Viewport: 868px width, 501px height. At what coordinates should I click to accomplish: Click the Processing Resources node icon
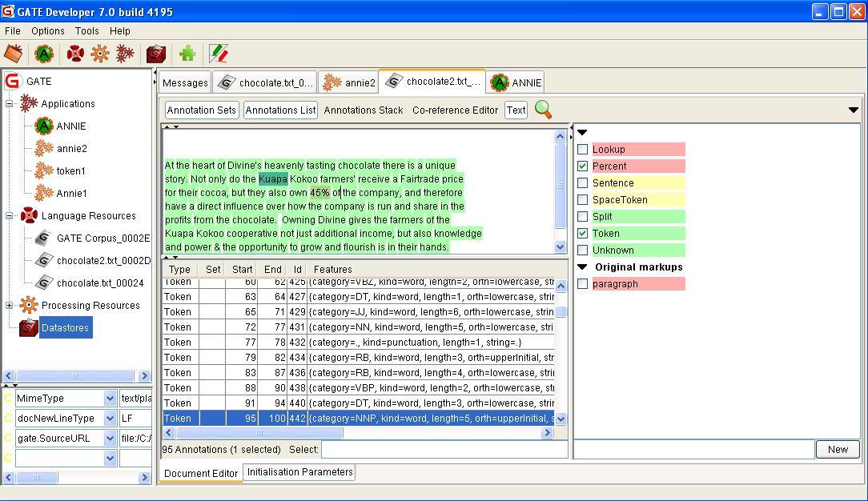(29, 305)
